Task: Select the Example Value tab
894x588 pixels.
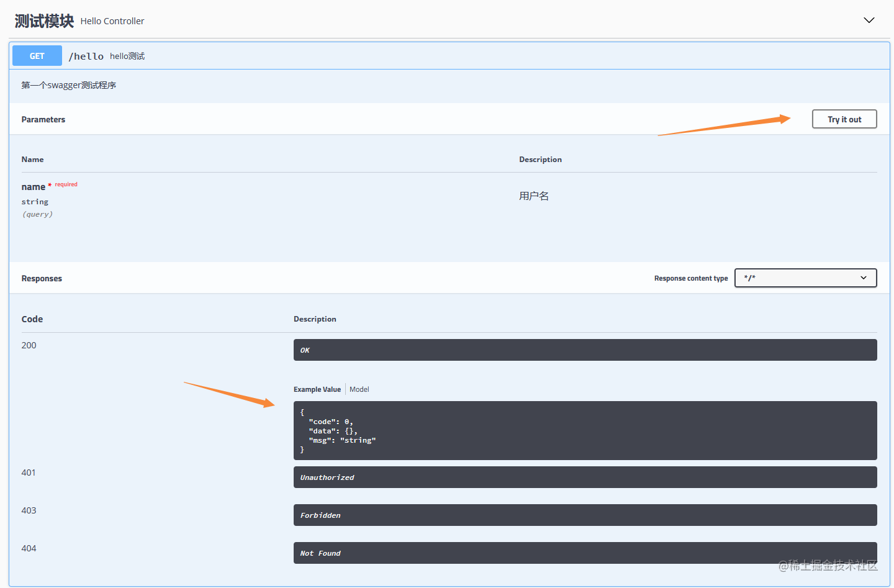Action: tap(317, 389)
